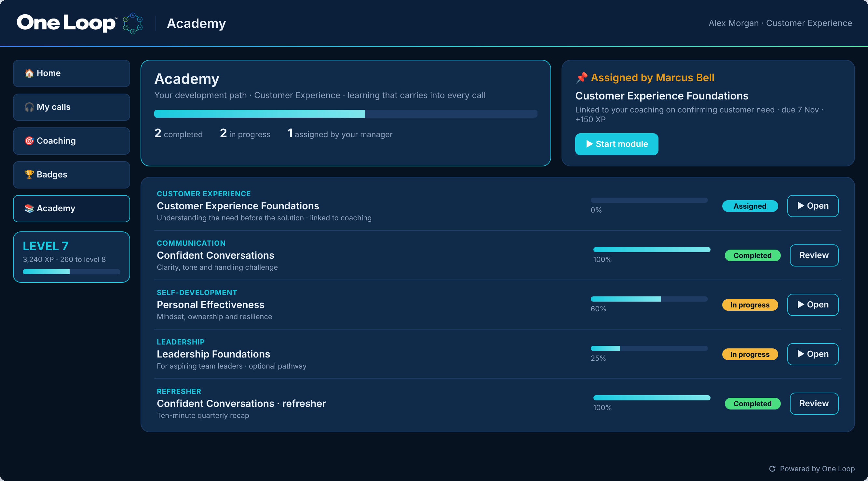This screenshot has height=481, width=868.
Task: Click In progress badge for Personal Effectiveness
Action: (750, 305)
